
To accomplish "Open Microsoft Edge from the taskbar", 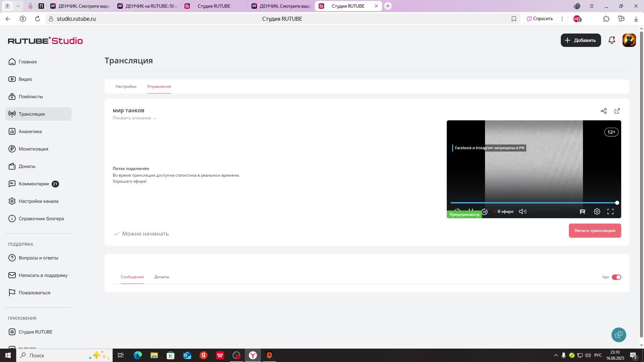I will point(138,355).
